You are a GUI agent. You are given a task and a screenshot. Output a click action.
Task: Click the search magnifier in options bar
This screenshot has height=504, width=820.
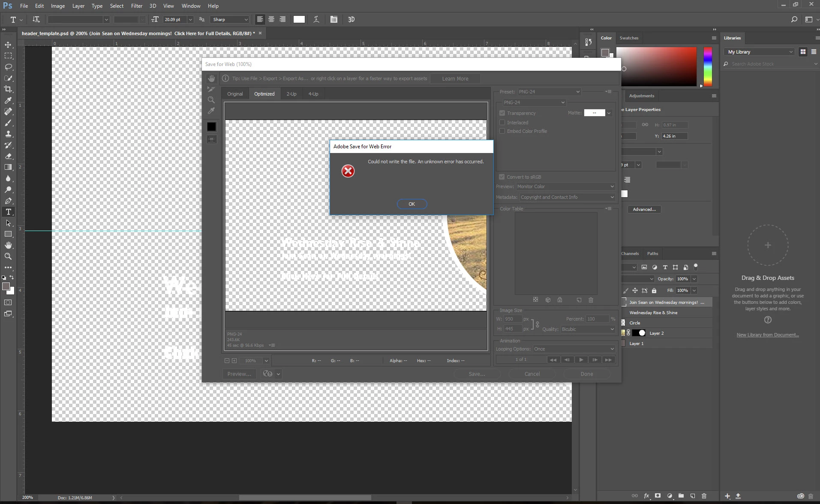[x=794, y=19]
